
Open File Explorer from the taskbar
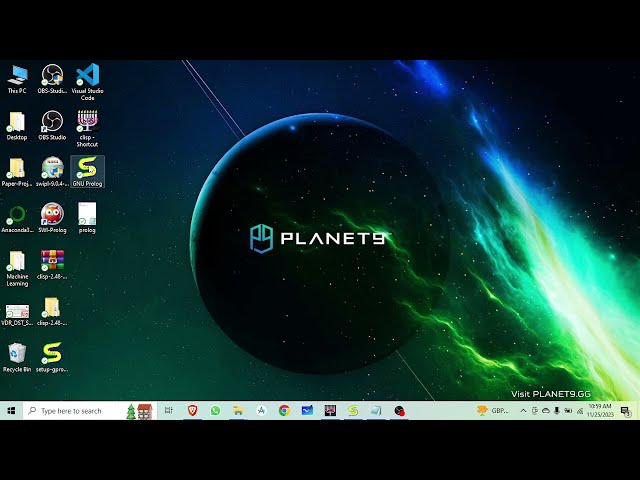[238, 411]
